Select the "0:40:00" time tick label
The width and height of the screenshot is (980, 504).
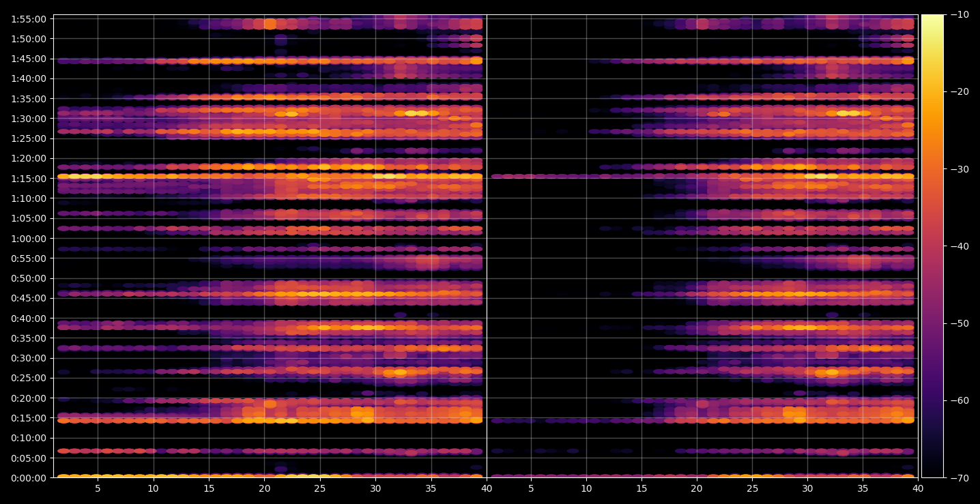pos(29,318)
